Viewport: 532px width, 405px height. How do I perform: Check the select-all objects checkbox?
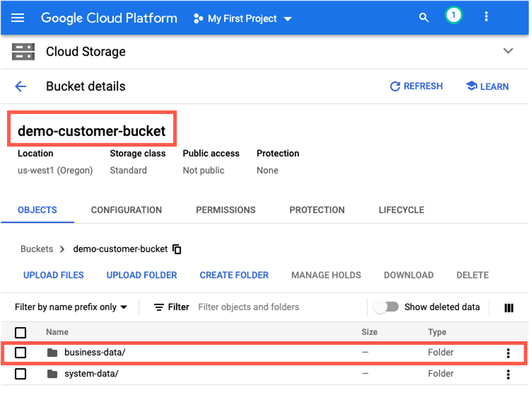tap(20, 332)
